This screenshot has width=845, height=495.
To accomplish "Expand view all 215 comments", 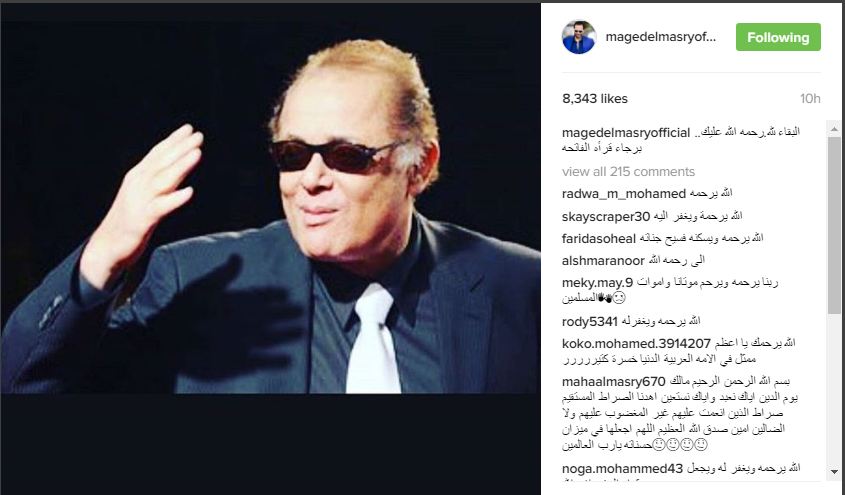I will click(x=628, y=172).
